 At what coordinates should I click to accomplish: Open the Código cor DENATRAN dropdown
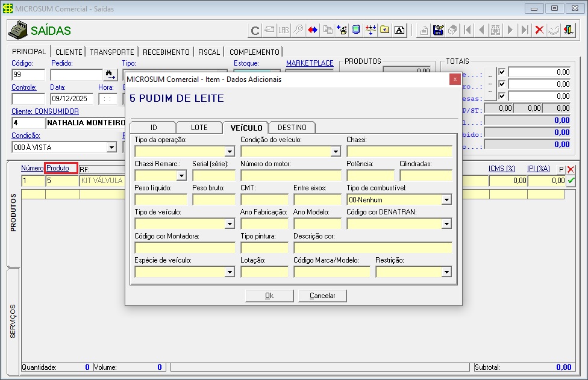[446, 224]
